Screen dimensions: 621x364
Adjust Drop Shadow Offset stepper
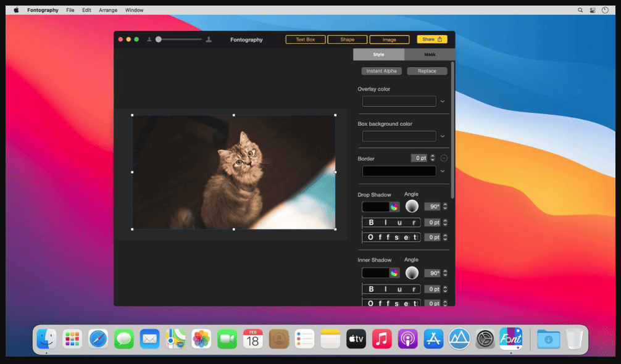(x=445, y=237)
